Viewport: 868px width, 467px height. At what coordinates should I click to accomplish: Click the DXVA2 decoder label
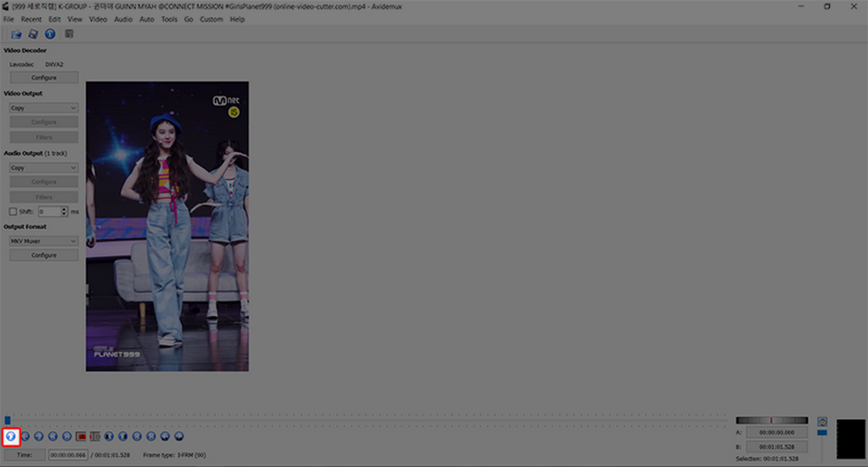coord(54,64)
